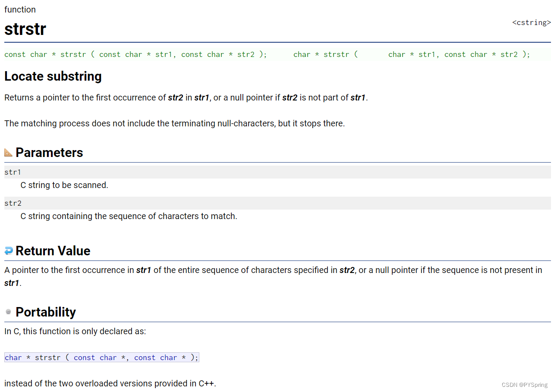Click the const char * strstr prototype
The image size is (554, 392).
coord(136,54)
